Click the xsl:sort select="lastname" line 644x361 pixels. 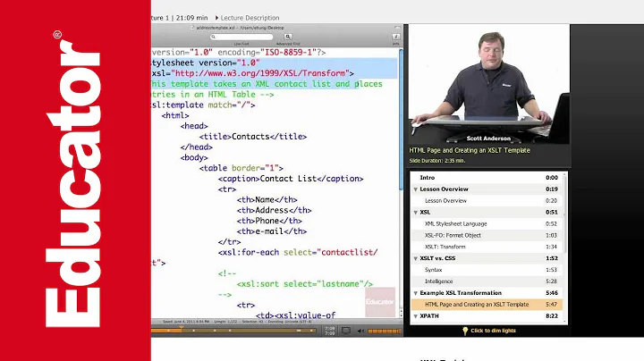coord(305,284)
